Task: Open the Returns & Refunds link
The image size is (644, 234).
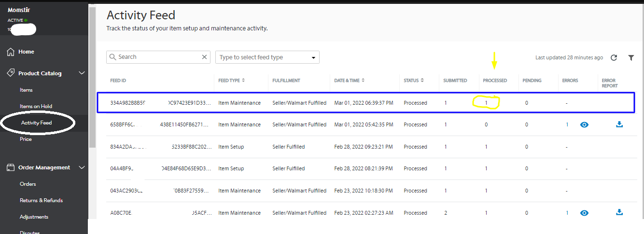Action: pyautogui.click(x=41, y=200)
